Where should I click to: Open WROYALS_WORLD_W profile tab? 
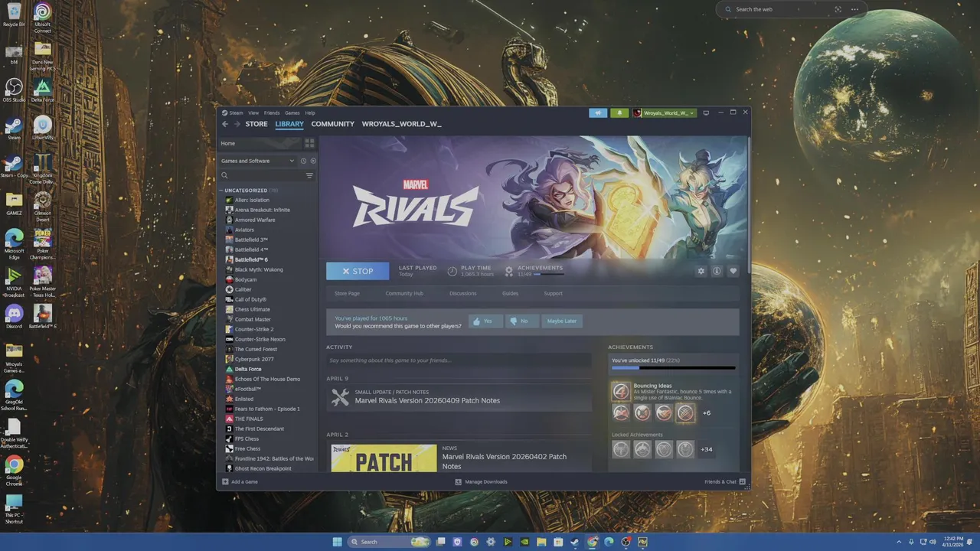point(402,124)
